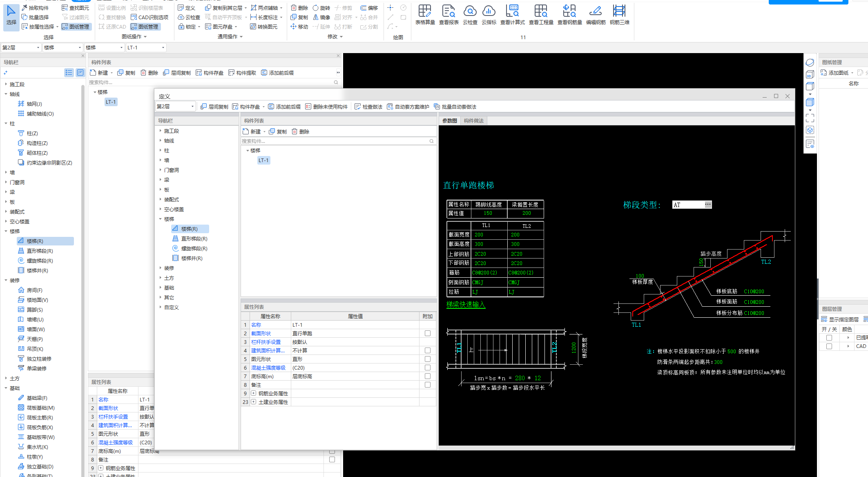Click 构件提取 in background 构件列表
The height and width of the screenshot is (477, 868).
click(242, 73)
